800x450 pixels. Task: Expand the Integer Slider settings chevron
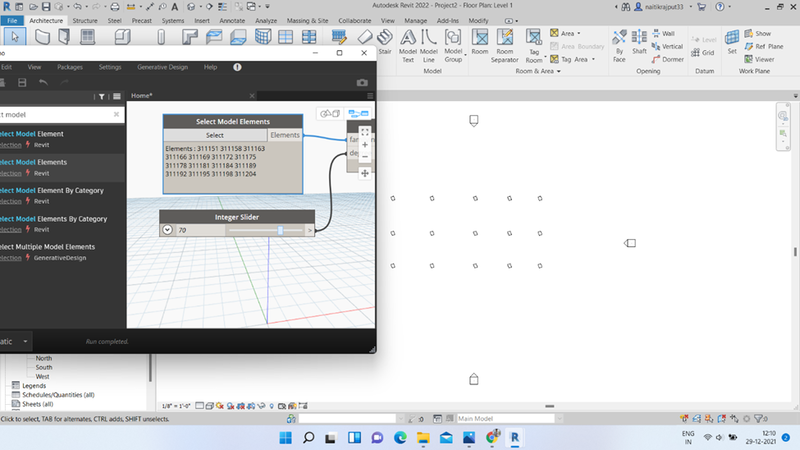click(x=167, y=230)
